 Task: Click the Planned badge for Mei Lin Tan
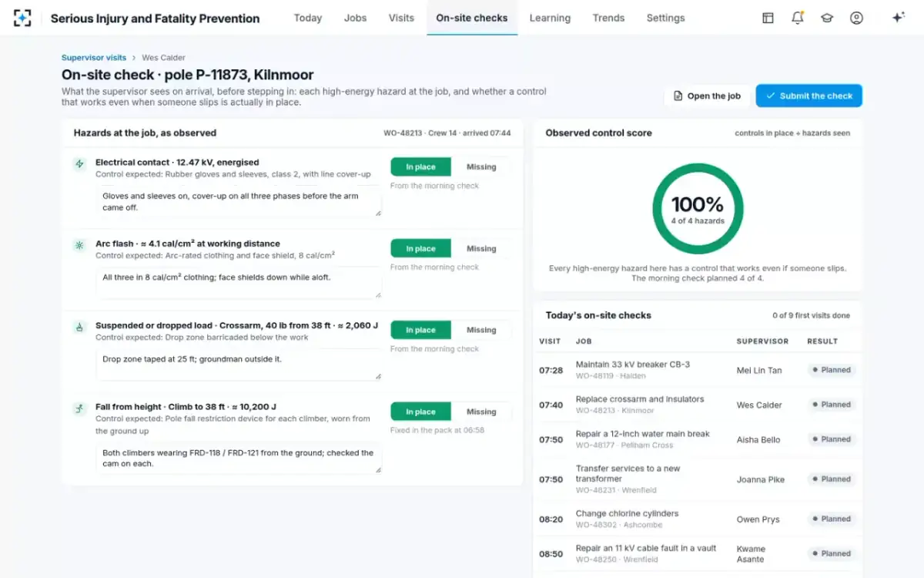pos(832,370)
